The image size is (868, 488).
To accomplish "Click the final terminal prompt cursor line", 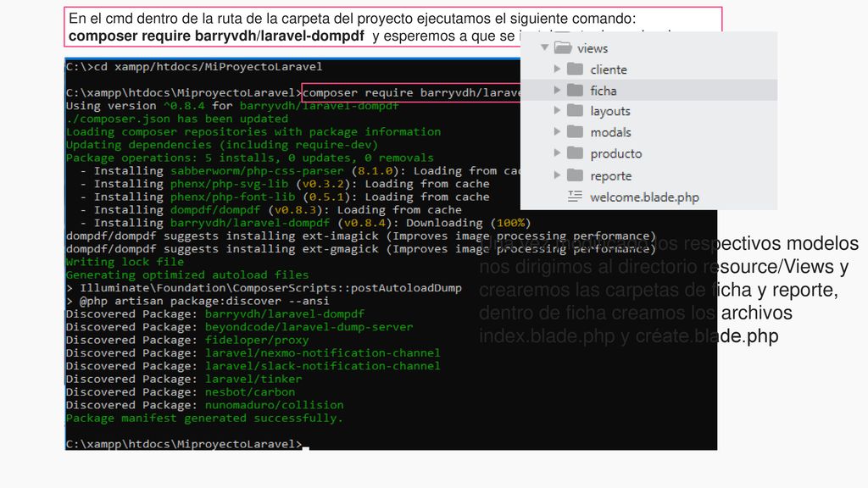I will point(187,444).
